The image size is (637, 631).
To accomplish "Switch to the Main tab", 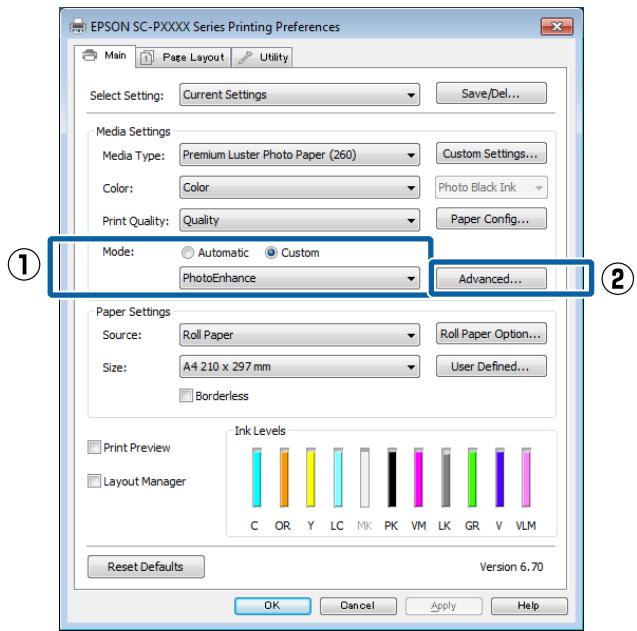I will (x=105, y=55).
